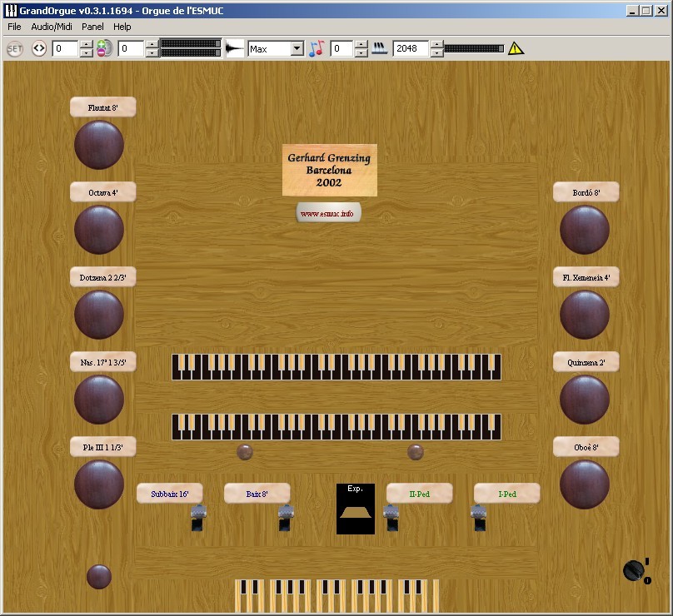This screenshot has height=616, width=673.
Task: Turn the black rotary power switch
Action: pos(634,570)
